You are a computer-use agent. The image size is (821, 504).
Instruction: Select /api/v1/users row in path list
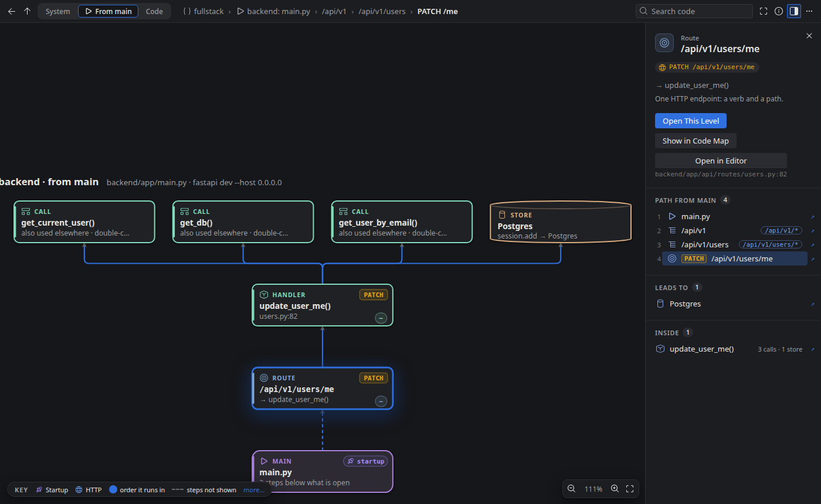[735, 244]
